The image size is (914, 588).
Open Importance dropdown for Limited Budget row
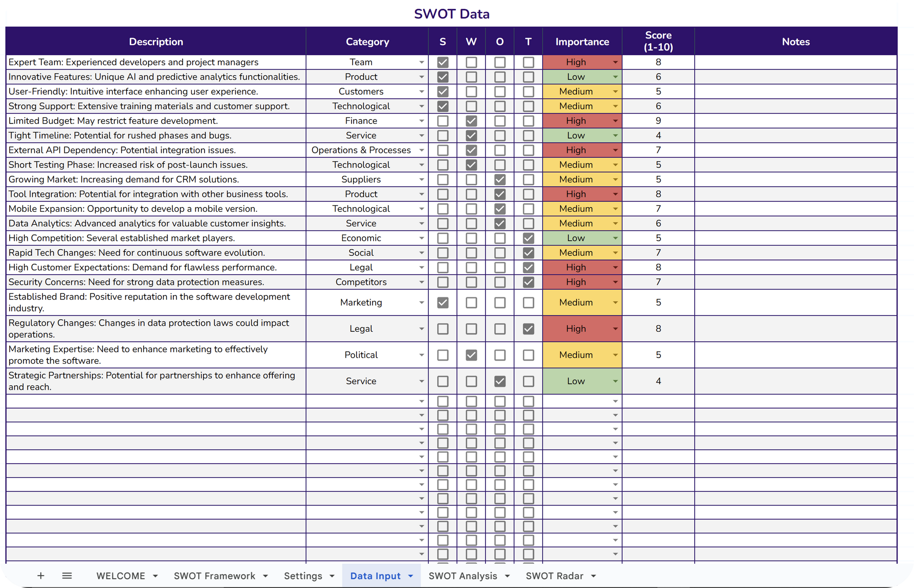(x=615, y=121)
